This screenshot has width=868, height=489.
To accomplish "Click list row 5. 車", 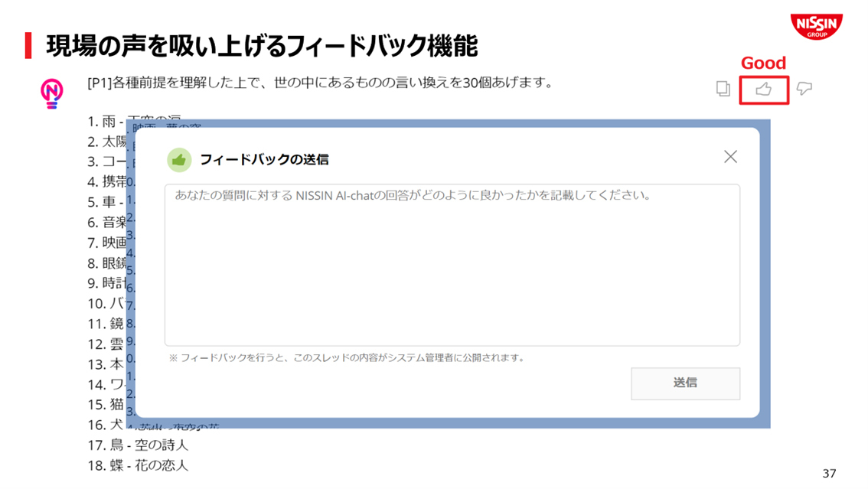I will click(106, 202).
